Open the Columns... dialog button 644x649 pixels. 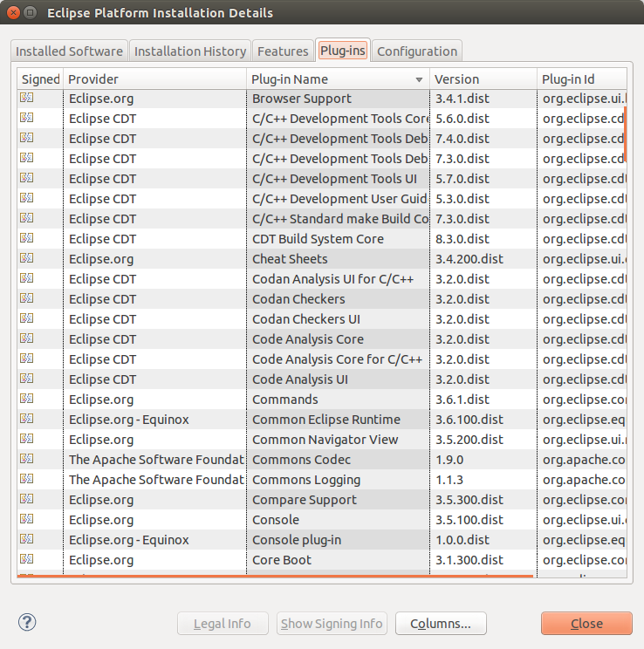coord(441,624)
